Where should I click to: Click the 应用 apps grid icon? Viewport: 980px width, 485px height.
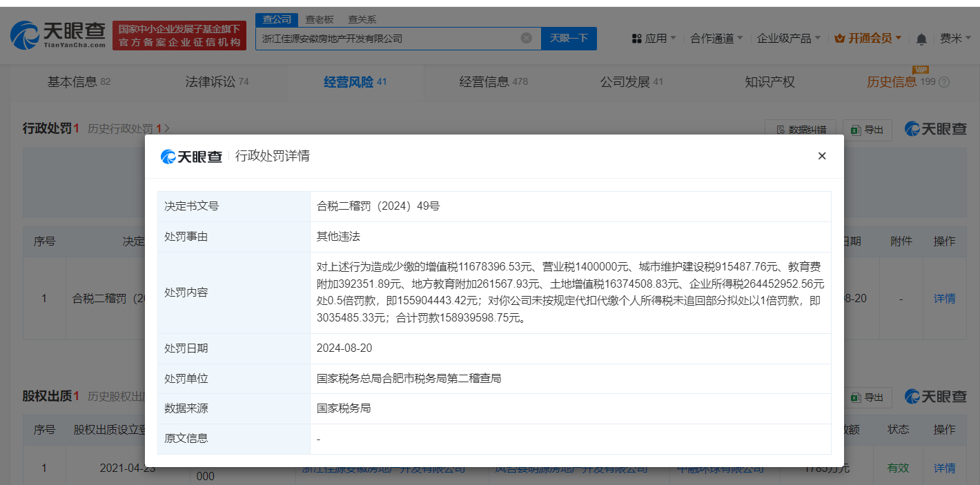coord(636,39)
